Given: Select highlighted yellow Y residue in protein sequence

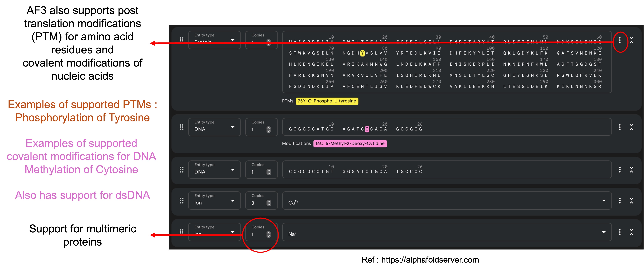Looking at the screenshot, I should [x=362, y=53].
